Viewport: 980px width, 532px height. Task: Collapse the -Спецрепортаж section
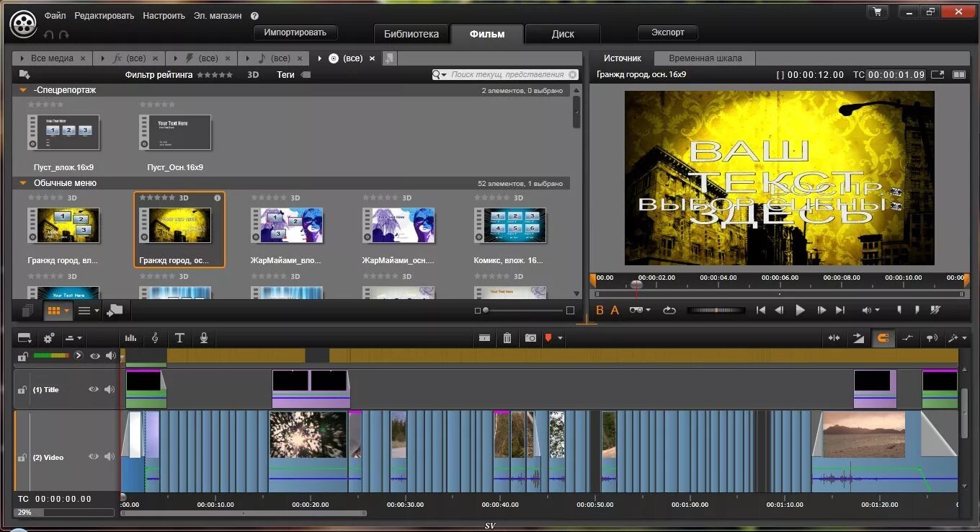tap(24, 90)
